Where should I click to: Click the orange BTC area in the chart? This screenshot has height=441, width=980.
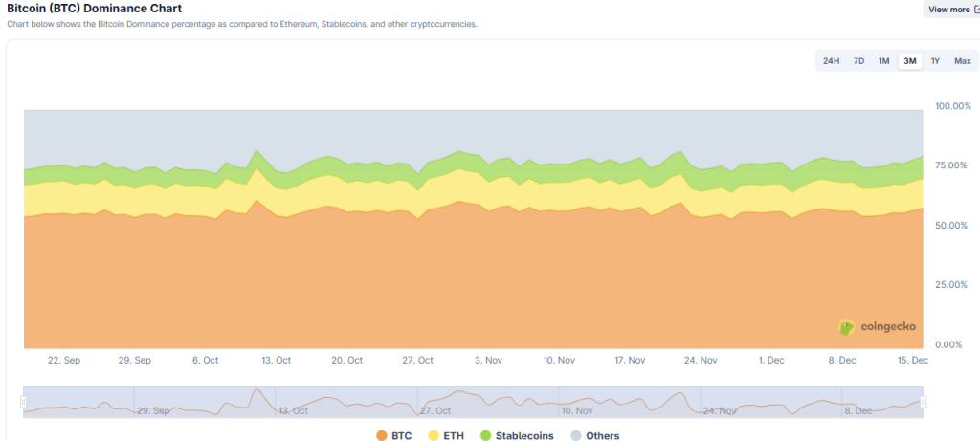tap(383, 287)
